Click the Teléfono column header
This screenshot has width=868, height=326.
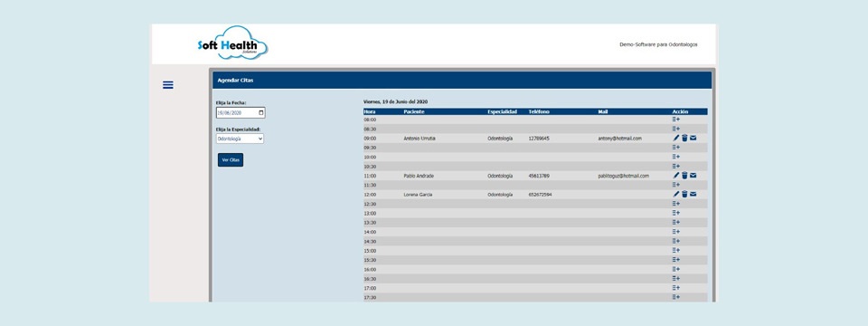539,111
